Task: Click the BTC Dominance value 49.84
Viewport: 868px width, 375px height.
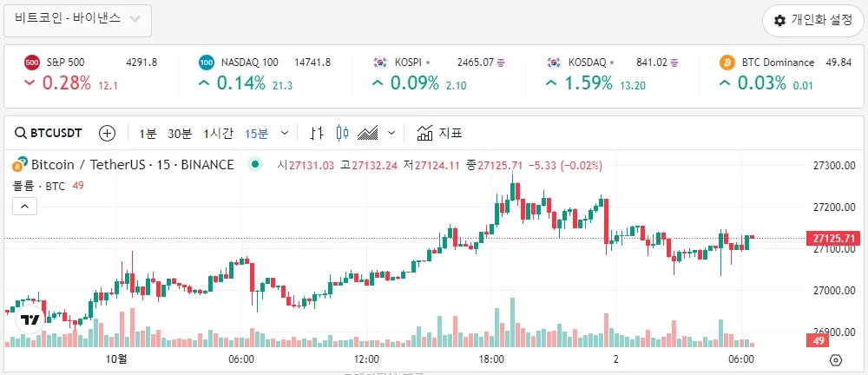Action: pos(838,62)
